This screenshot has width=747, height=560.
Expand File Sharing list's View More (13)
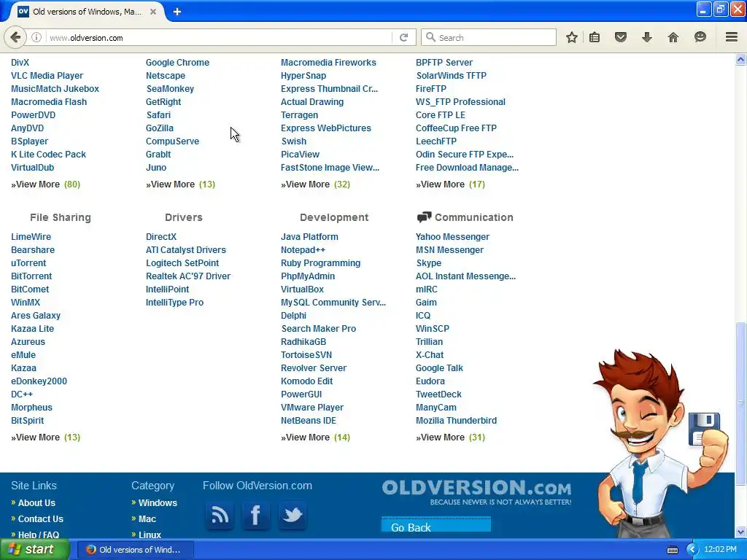[46, 437]
